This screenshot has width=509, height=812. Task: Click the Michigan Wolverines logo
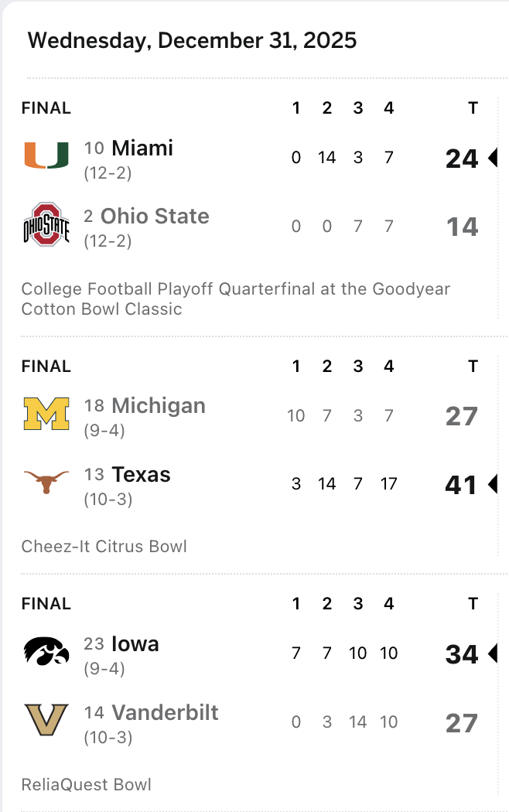(46, 414)
